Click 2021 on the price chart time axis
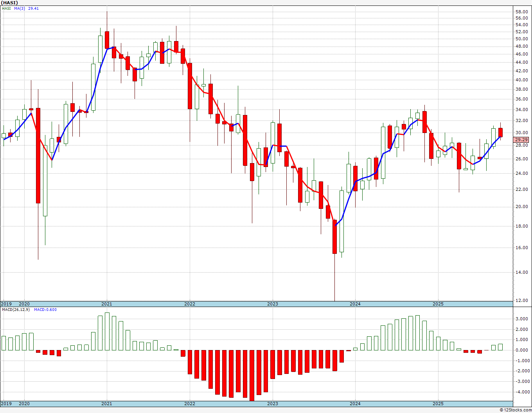Viewport: 532px width, 413px height. point(107,304)
